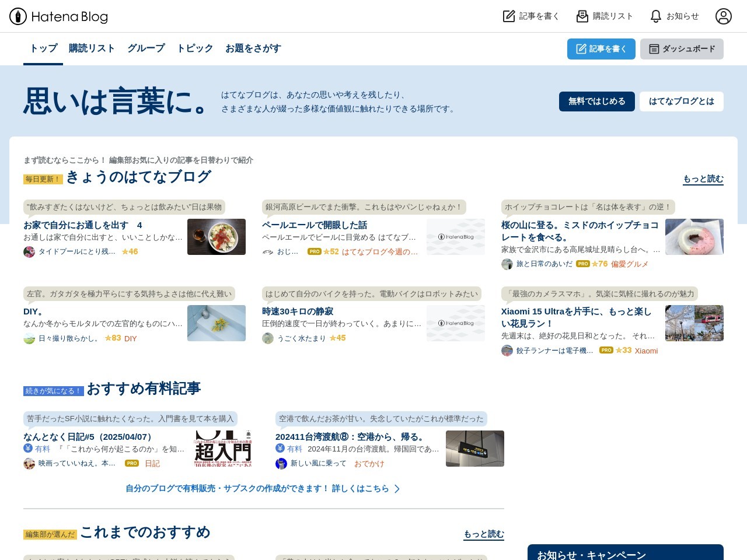The width and height of the screenshot is (747, 560).
Task: Click 日々撮り散らかし。 blog avatar
Action: click(x=29, y=338)
